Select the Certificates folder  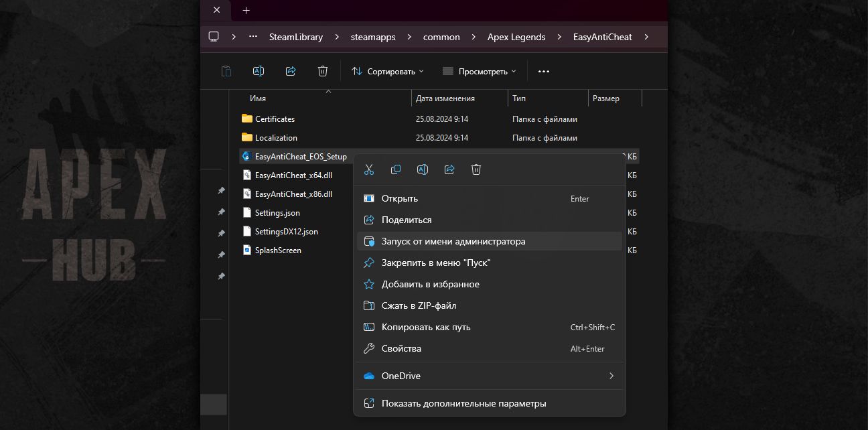tap(275, 119)
